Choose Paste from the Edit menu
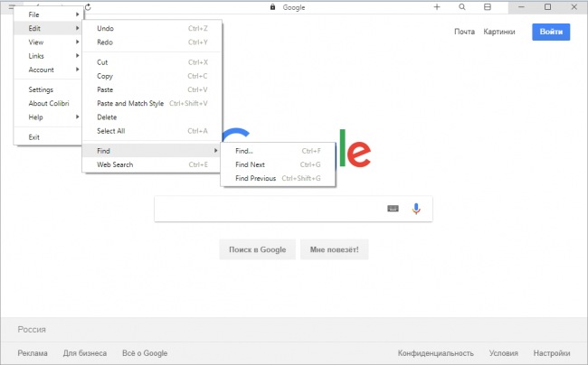Screen dimensions: 588x365 click(x=152, y=89)
